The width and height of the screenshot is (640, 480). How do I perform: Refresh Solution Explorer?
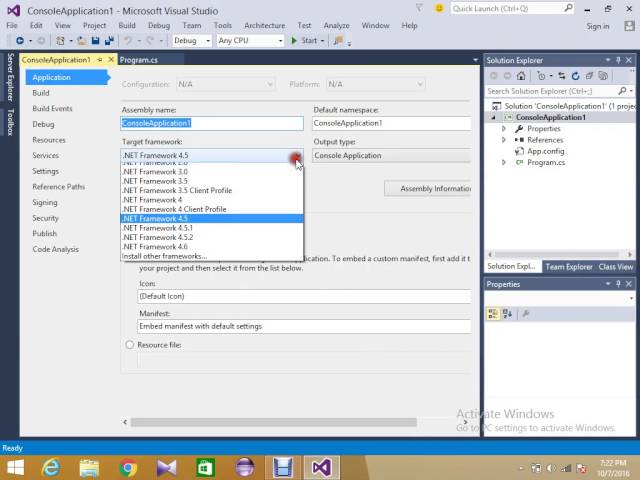(x=576, y=76)
